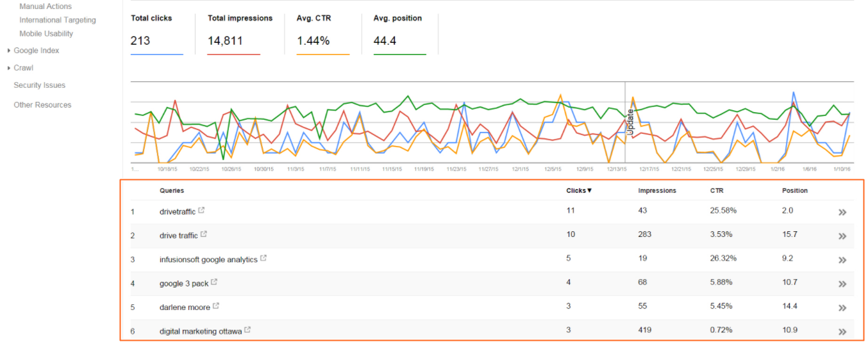Expand the Crawl sidebar section
The height and width of the screenshot is (342, 868).
click(x=23, y=68)
